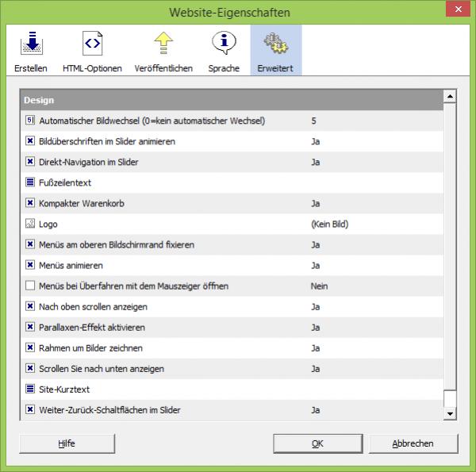Click the Sprache info icon
Screen dimensions: 476x472
pos(224,43)
